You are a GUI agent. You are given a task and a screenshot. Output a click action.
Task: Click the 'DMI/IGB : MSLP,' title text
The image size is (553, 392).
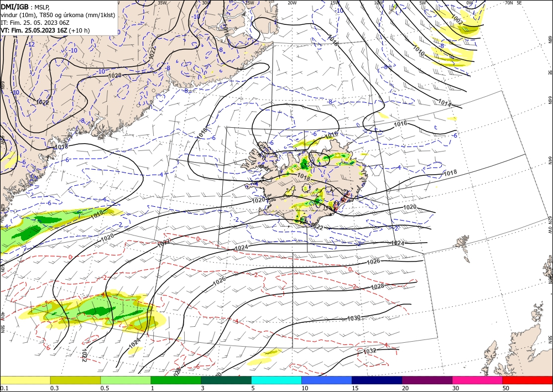tap(25, 7)
